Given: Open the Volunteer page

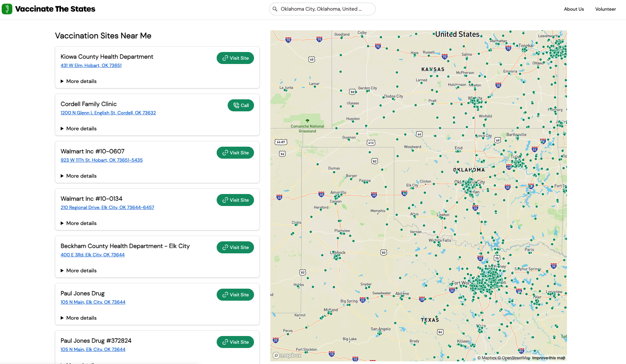Looking at the screenshot, I should [605, 9].
